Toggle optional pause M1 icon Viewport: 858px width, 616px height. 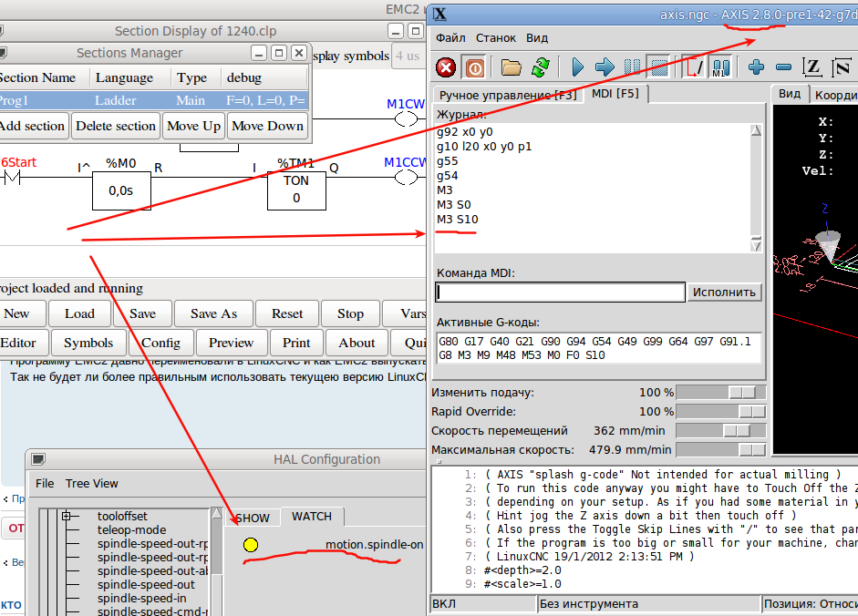pos(720,67)
